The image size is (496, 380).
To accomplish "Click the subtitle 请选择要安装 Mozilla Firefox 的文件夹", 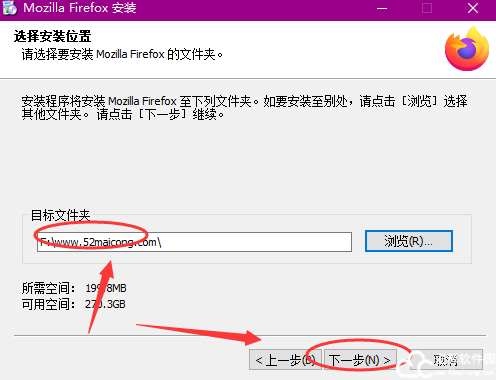I will pyautogui.click(x=122, y=54).
